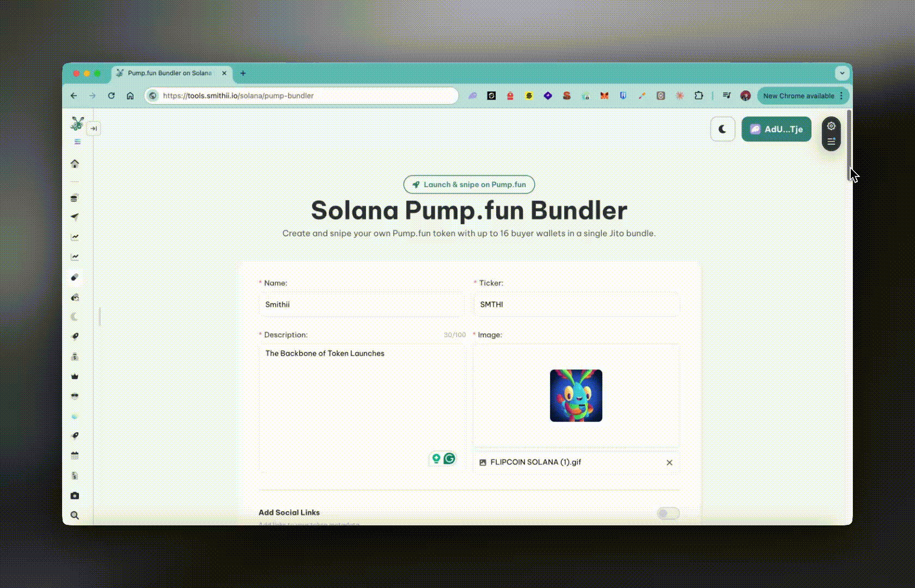Close the Pump.fun Bundler tab

(224, 73)
